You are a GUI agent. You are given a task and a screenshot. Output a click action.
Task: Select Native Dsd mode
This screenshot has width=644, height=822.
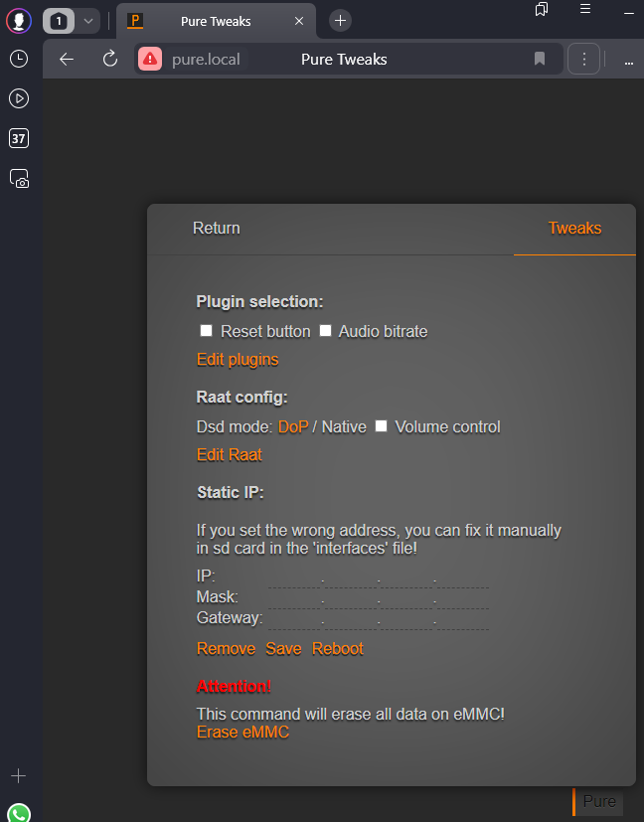pos(344,426)
